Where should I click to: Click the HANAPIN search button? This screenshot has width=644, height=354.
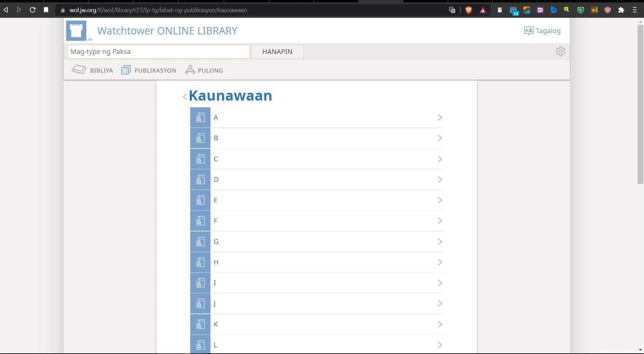[x=277, y=52]
